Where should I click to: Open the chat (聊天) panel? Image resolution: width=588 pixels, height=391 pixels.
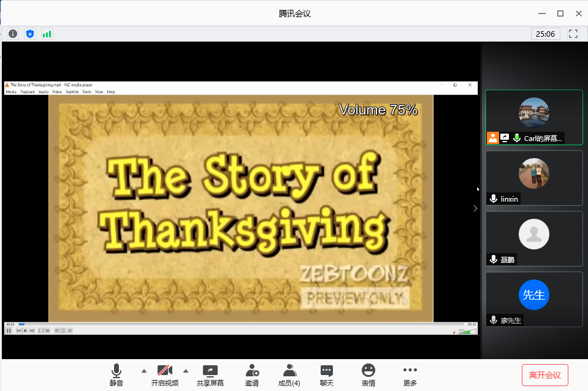327,374
